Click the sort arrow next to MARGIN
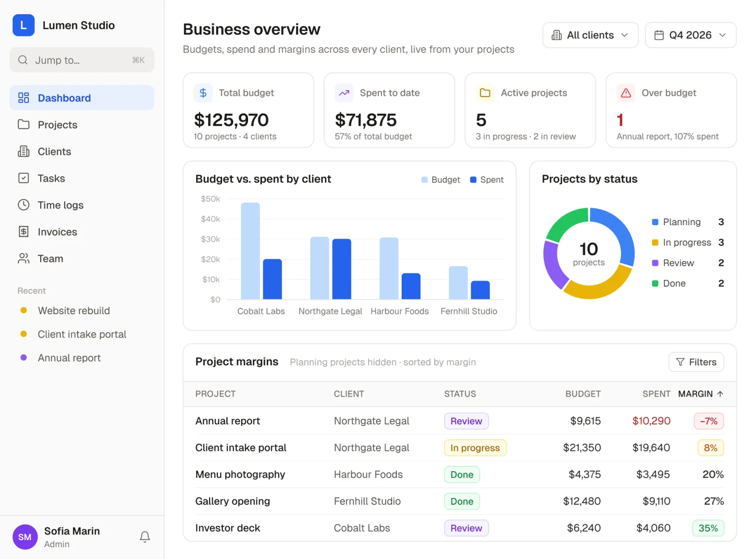756x559 pixels. (720, 394)
